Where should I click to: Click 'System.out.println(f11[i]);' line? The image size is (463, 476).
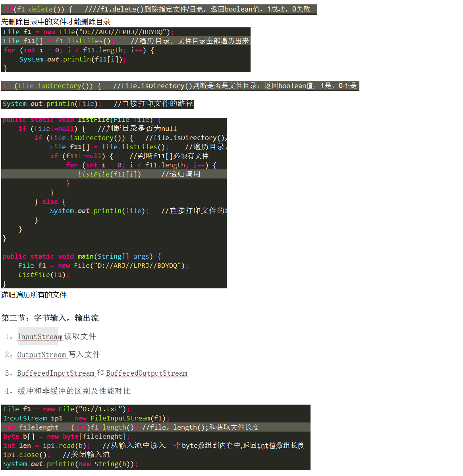[x=73, y=59]
